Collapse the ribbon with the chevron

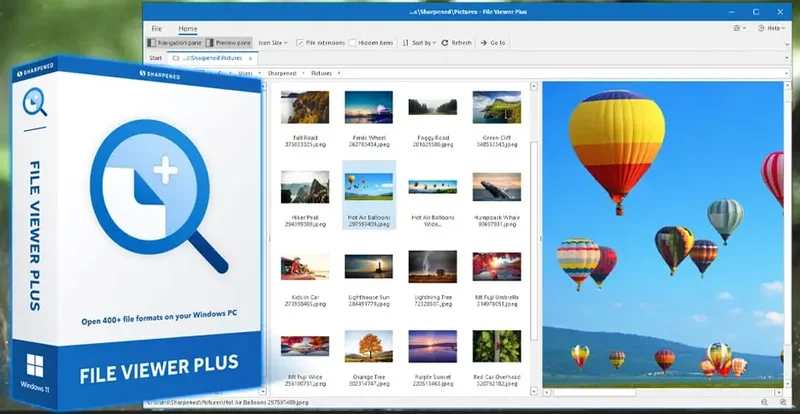tap(787, 45)
